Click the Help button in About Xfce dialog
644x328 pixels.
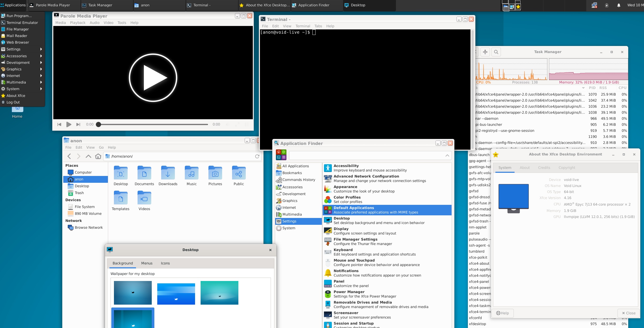502,313
